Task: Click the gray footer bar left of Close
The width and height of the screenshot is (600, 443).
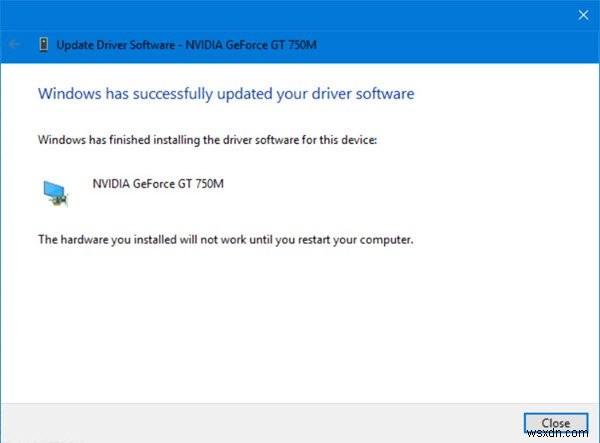Action: click(260, 422)
